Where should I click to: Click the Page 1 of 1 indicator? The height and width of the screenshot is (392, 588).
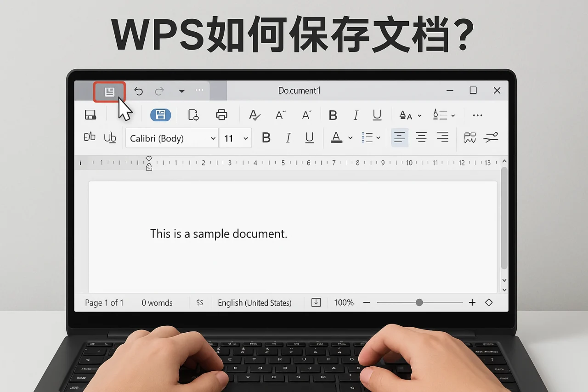pyautogui.click(x=104, y=303)
